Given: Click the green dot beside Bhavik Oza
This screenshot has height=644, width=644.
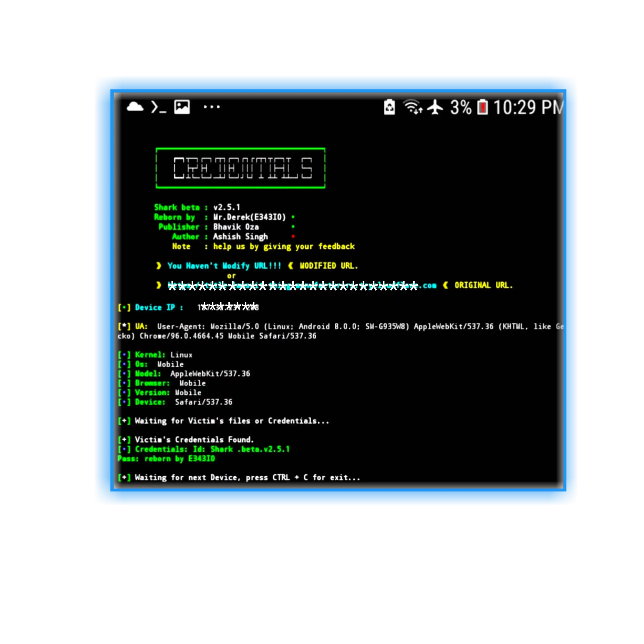Looking at the screenshot, I should [x=293, y=227].
